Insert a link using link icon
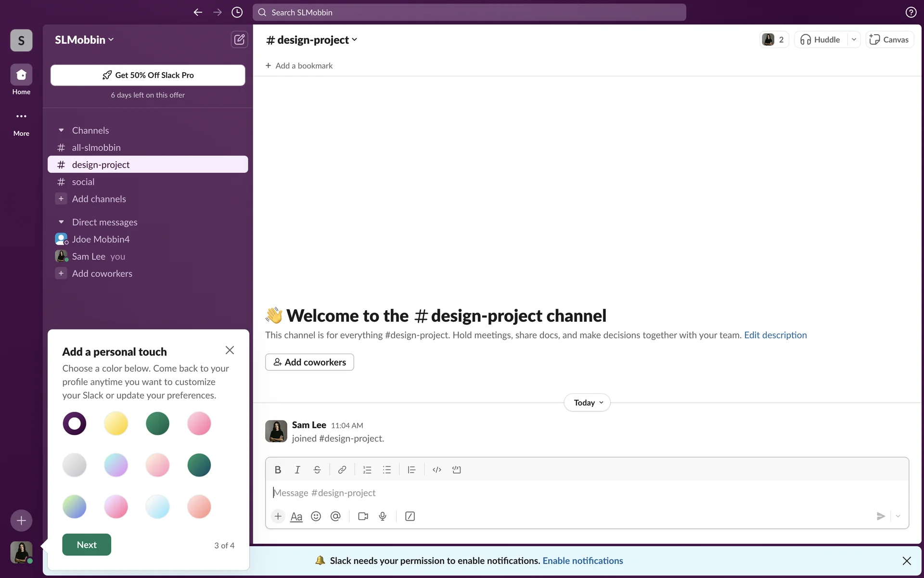 [342, 470]
